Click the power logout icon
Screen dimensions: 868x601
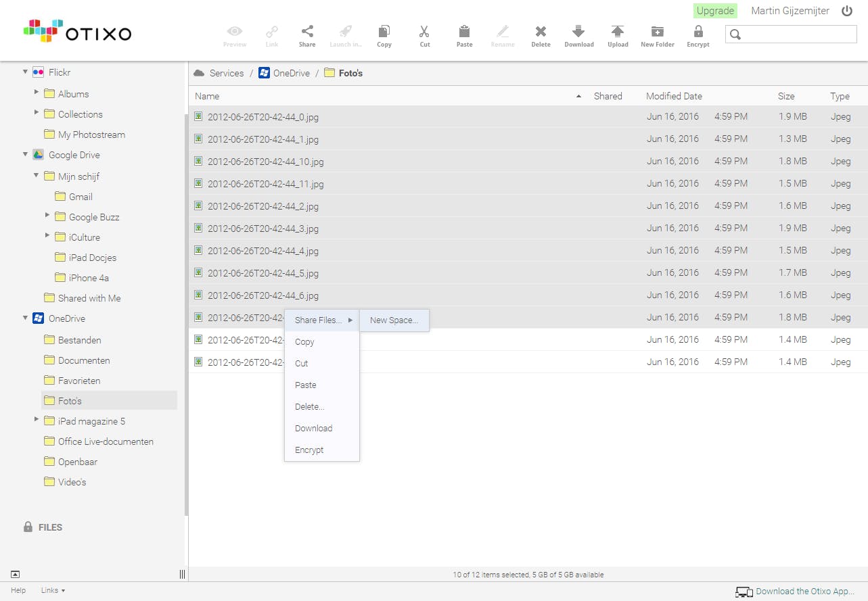pos(847,11)
